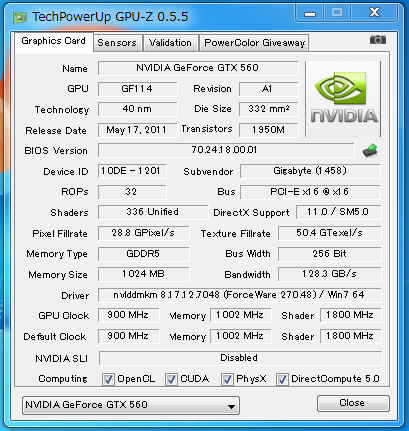Save BIOS using the green chip icon
Image resolution: width=409 pixels, height=431 pixels.
tap(370, 151)
